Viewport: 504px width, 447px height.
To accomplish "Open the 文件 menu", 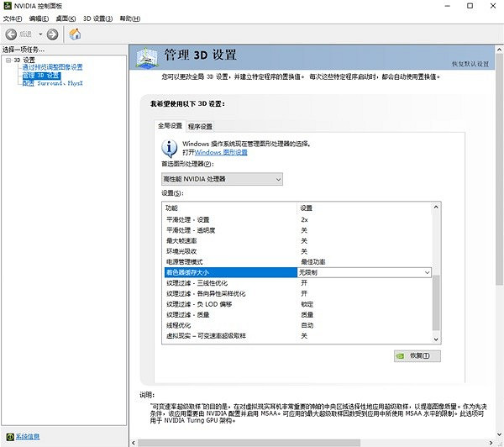I will 13,18.
